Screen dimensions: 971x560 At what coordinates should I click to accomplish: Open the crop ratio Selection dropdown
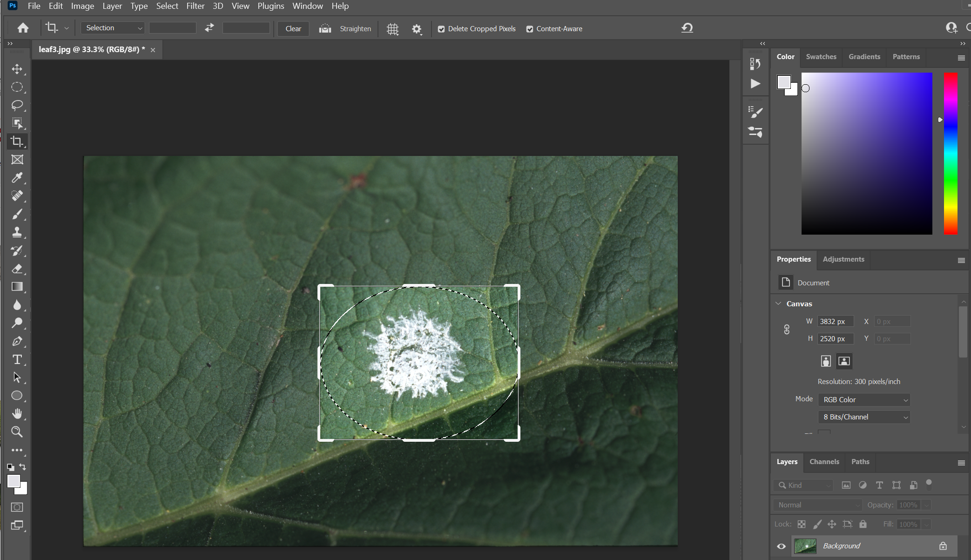point(113,28)
